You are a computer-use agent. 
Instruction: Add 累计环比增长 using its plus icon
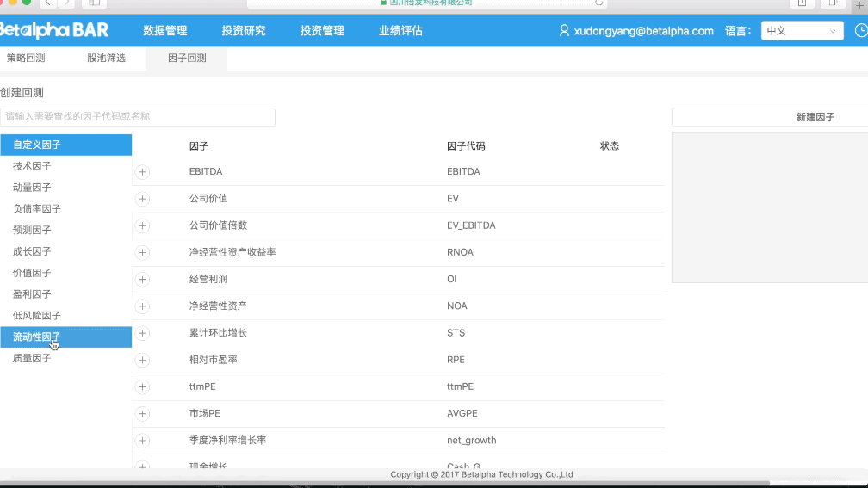click(x=143, y=333)
